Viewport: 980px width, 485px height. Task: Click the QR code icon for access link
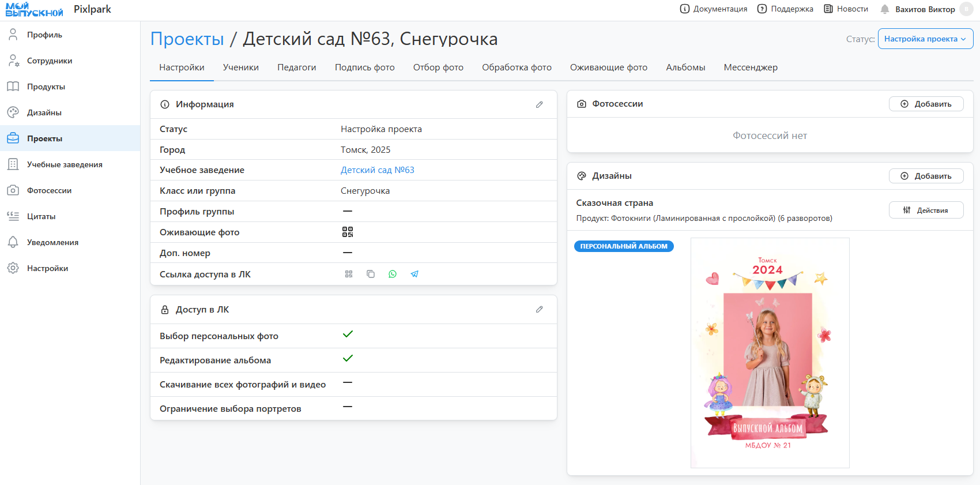tap(349, 275)
